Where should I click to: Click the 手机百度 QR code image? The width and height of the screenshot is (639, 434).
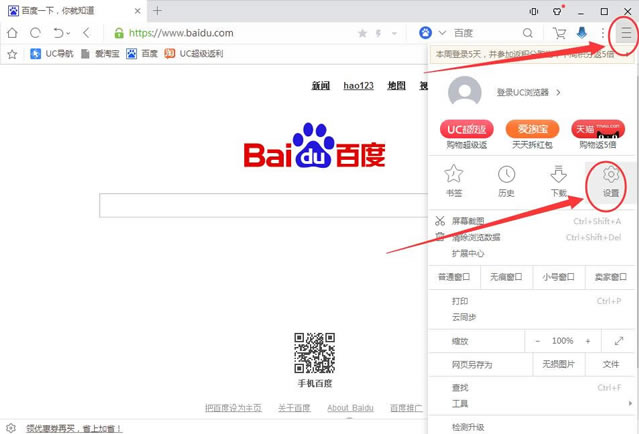pos(314,353)
